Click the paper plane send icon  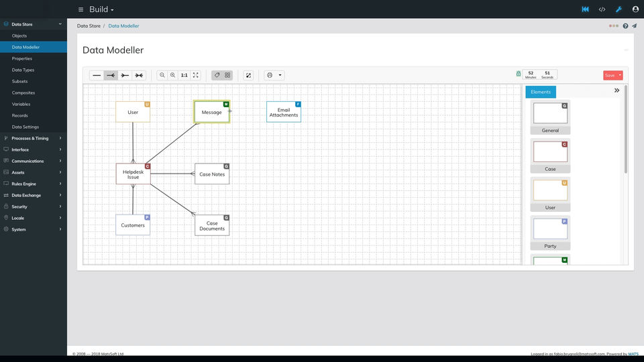click(x=634, y=26)
